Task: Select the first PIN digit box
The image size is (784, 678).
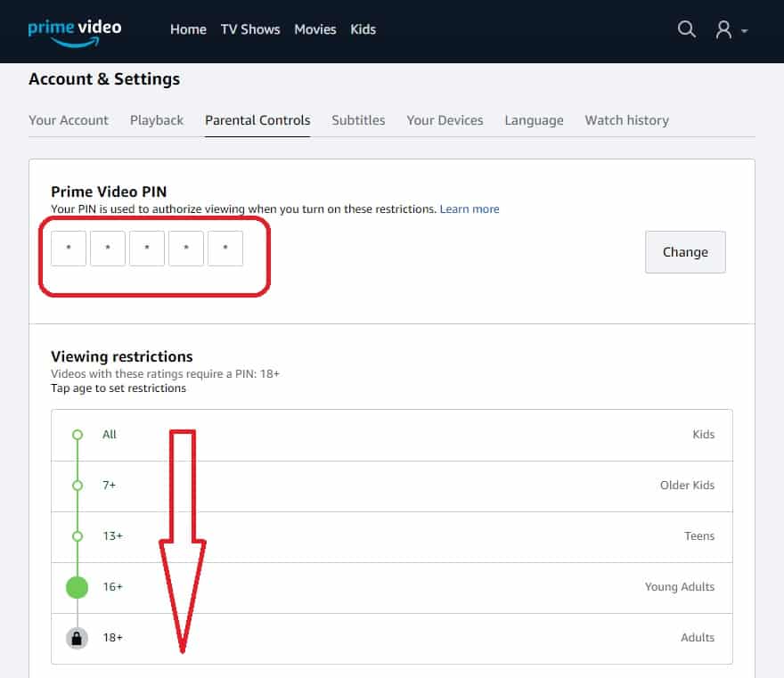Action: (x=69, y=249)
